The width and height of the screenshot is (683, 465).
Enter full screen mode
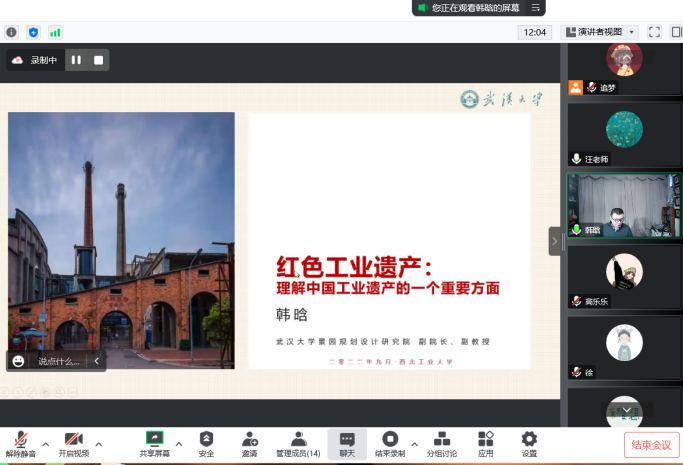point(655,32)
